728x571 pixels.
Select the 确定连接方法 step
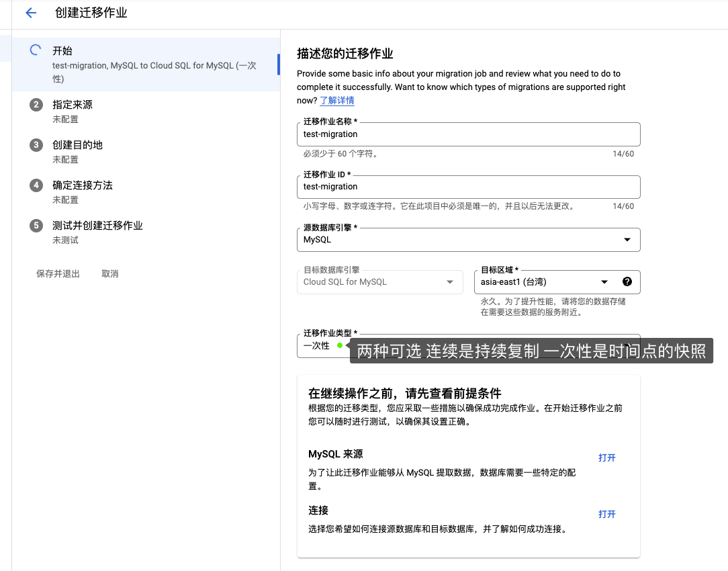(x=83, y=185)
